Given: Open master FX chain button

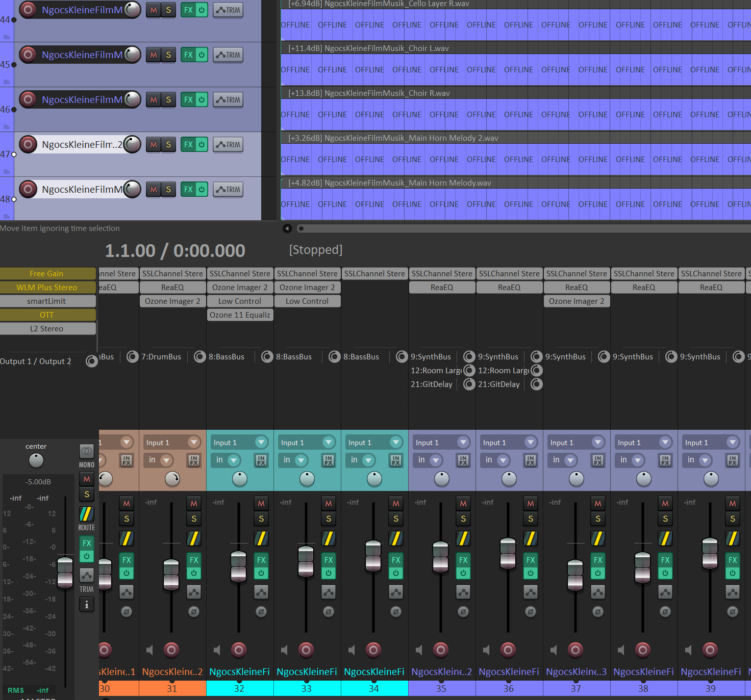Looking at the screenshot, I should coord(87,543).
